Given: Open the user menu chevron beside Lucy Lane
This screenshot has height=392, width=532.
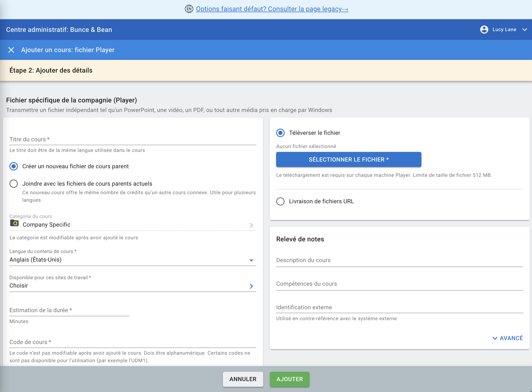Looking at the screenshot, I should point(524,30).
